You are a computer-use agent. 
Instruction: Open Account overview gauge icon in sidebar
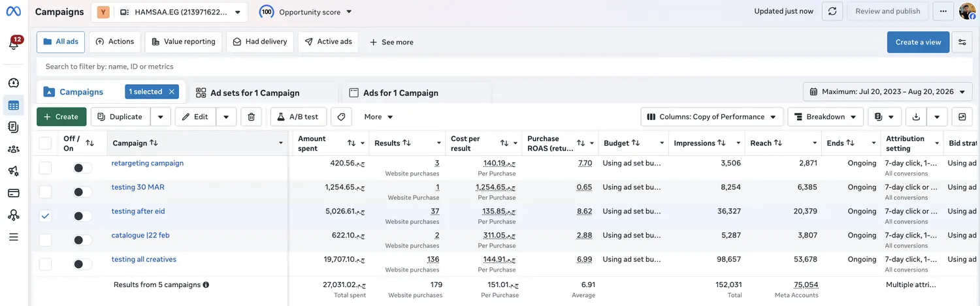coord(14,83)
